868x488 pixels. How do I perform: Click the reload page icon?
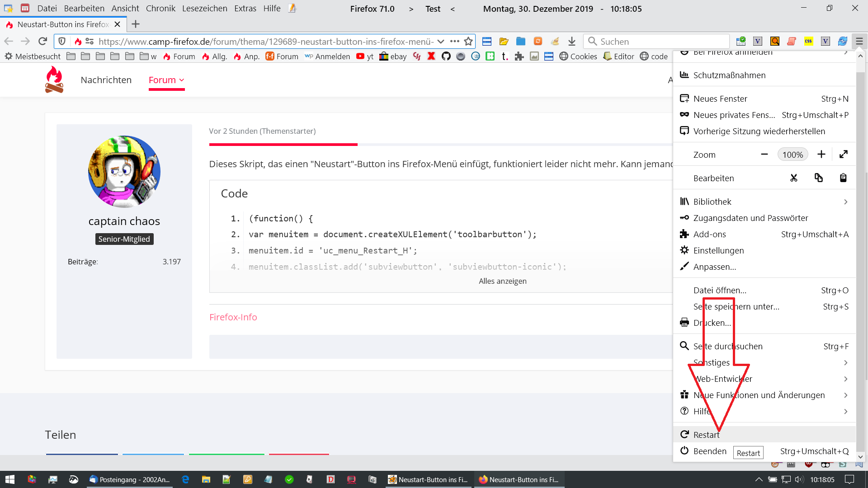[42, 41]
